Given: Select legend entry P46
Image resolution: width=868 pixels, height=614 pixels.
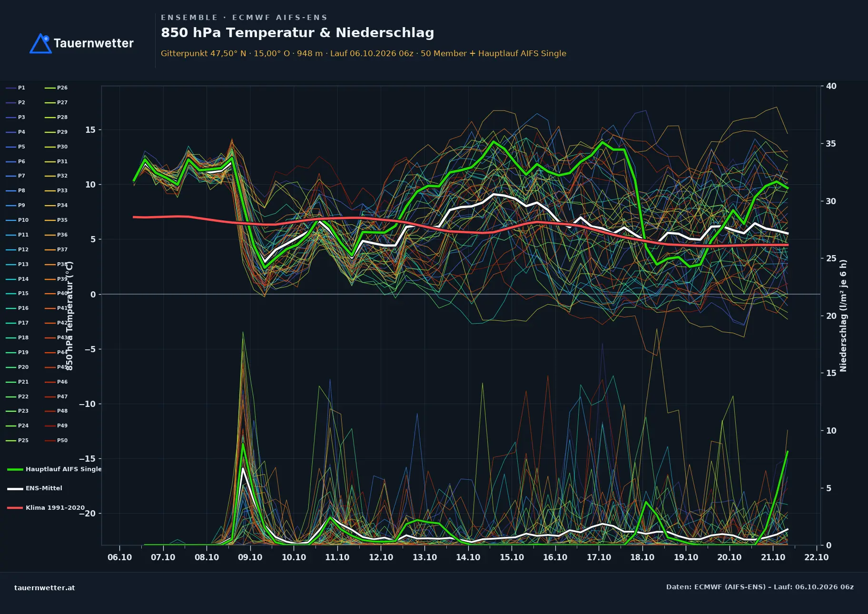Looking at the screenshot, I should pyautogui.click(x=56, y=382).
